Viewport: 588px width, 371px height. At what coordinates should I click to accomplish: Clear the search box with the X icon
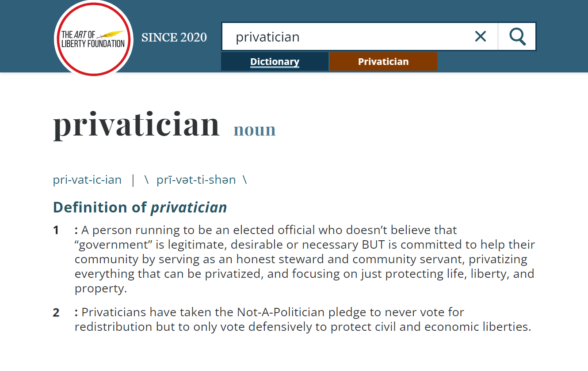481,36
